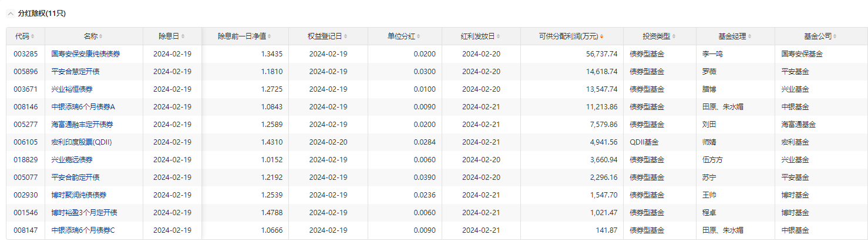Click 基金经理 header sort arrows
Screen dimensions: 868x241
(x=751, y=36)
